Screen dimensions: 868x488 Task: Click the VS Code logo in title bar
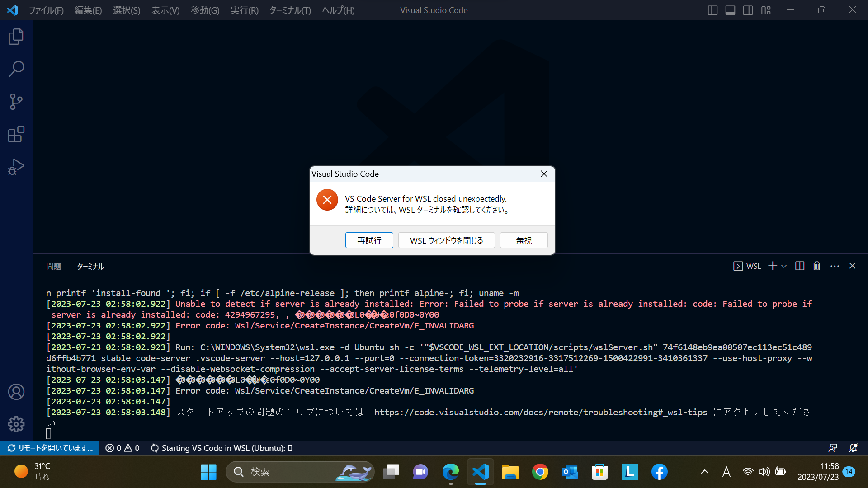click(12, 10)
